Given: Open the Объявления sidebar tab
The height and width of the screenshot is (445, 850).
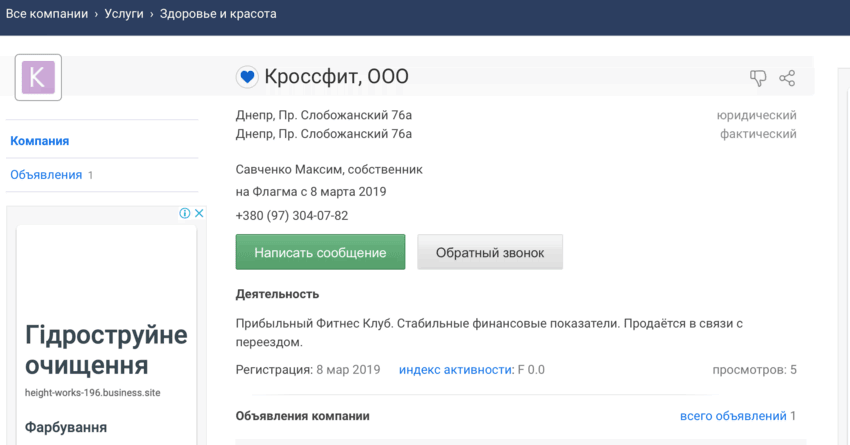Looking at the screenshot, I should coord(46,175).
